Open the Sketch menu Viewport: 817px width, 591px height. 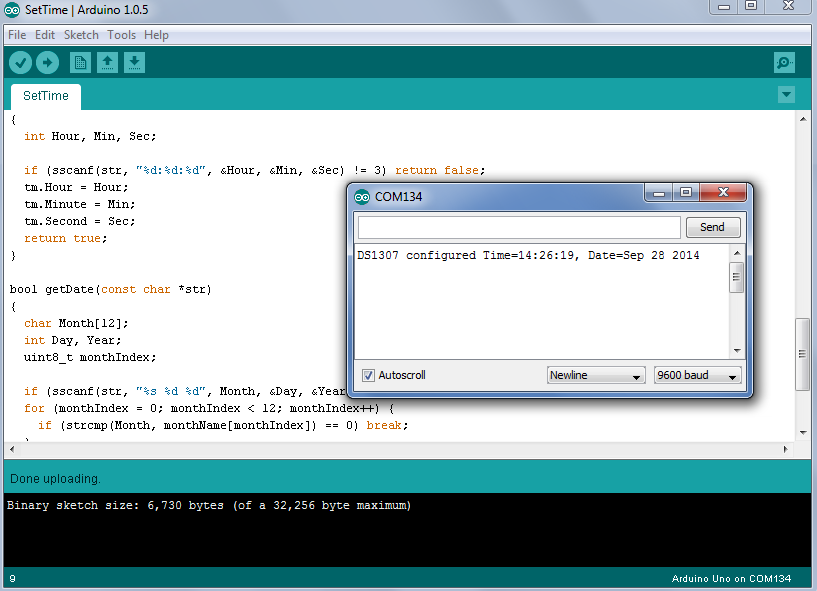(81, 35)
